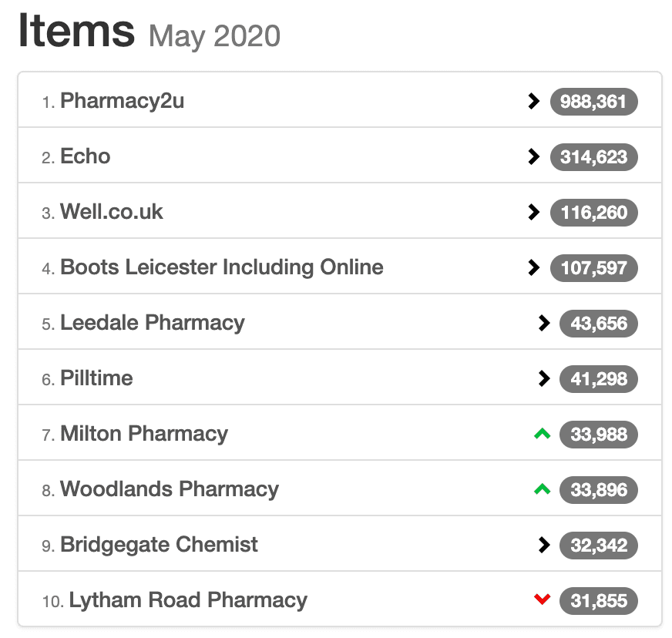Click the 31,855 badge for Lytham Road

coord(599,601)
